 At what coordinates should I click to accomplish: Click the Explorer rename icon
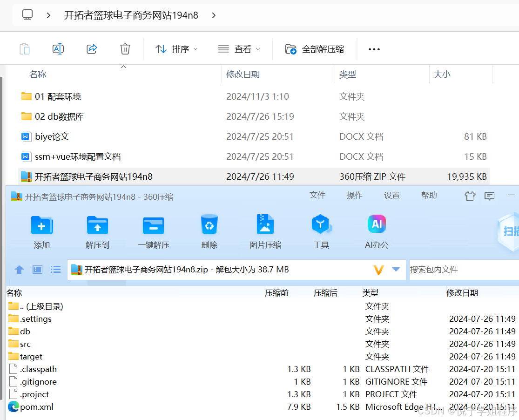point(58,49)
